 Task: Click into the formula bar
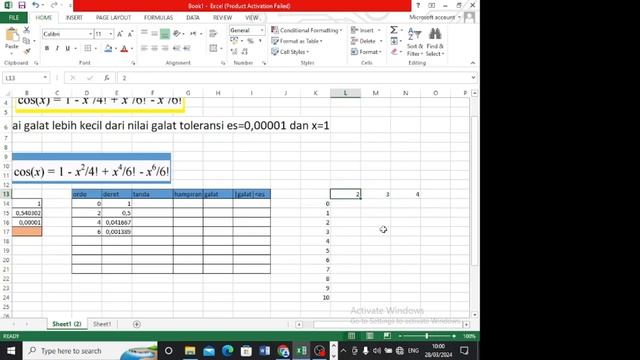click(x=293, y=78)
